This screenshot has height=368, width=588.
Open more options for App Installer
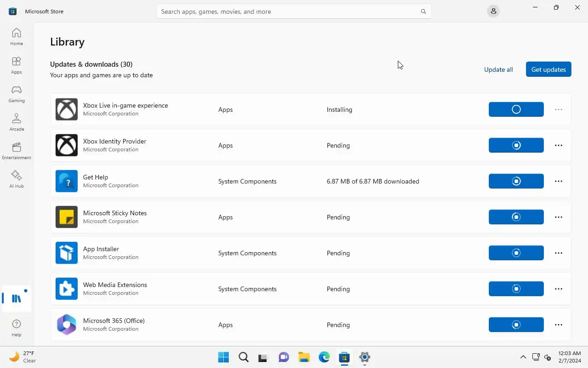tap(559, 253)
